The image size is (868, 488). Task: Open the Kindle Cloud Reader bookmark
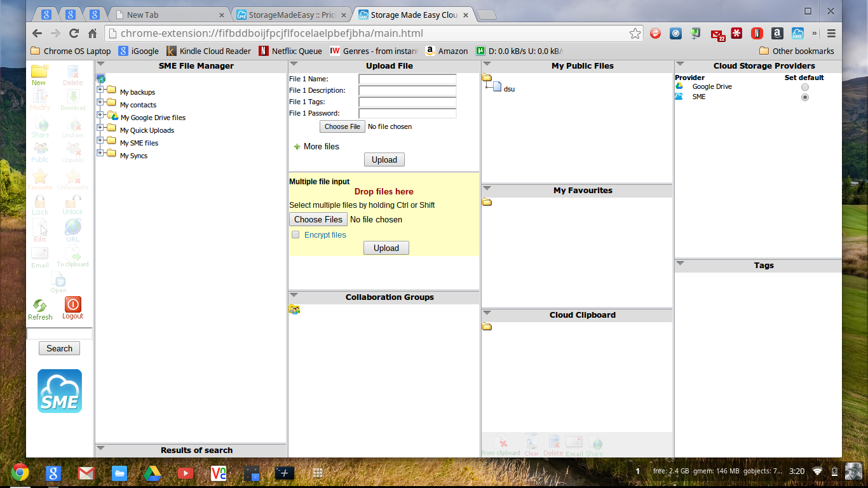pyautogui.click(x=208, y=51)
